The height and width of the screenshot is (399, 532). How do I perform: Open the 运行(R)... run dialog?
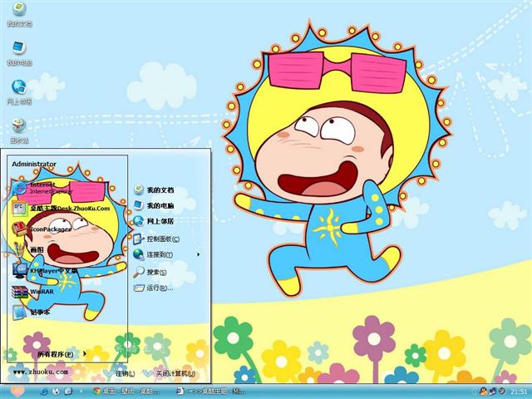[153, 288]
